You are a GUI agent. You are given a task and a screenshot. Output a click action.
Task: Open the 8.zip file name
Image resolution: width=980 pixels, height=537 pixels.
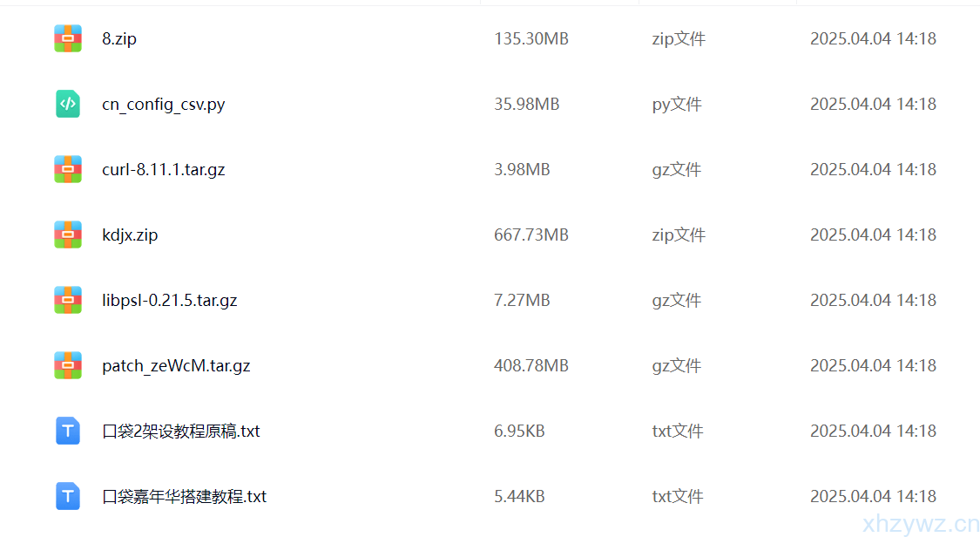click(119, 39)
